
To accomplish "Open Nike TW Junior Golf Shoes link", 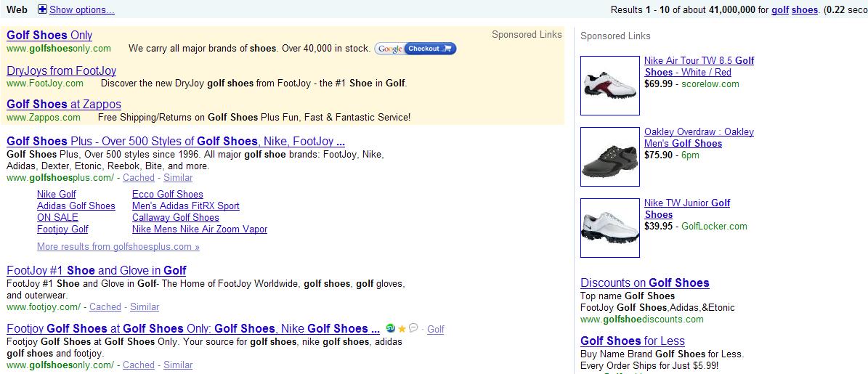I will (x=688, y=208).
